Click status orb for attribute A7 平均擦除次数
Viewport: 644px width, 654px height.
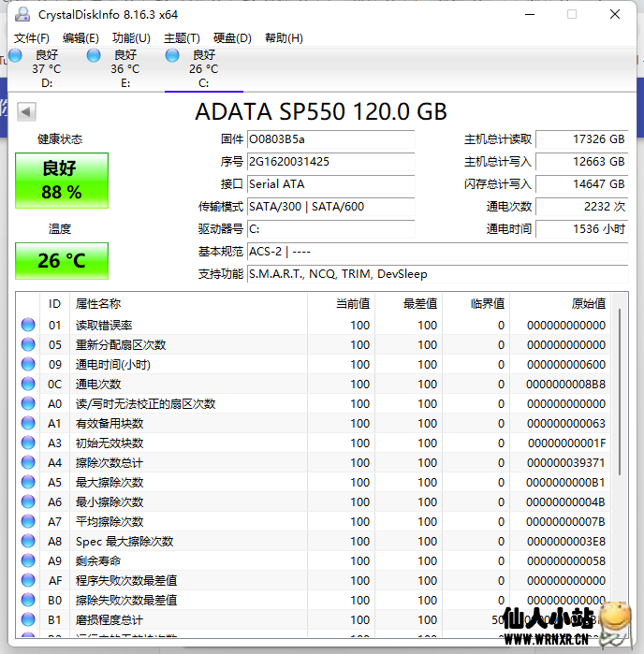[x=28, y=521]
